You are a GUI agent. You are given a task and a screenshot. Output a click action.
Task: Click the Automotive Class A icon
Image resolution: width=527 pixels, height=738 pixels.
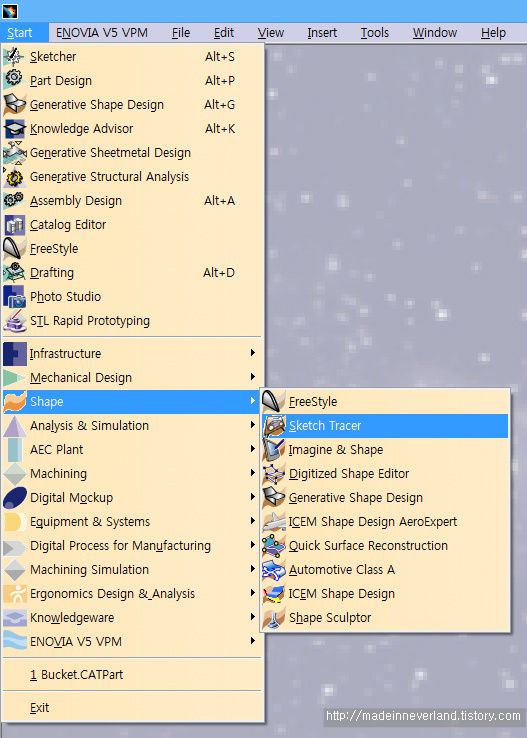coord(274,570)
